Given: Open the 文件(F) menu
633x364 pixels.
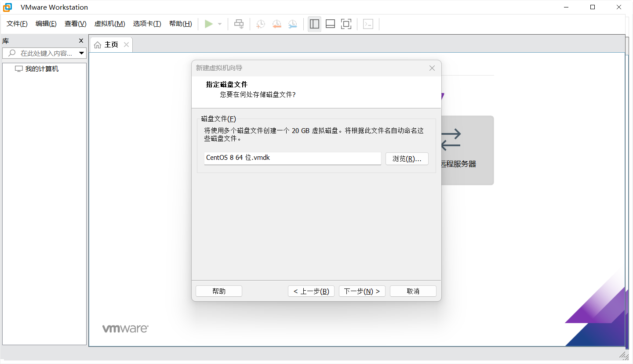Looking at the screenshot, I should coord(17,24).
